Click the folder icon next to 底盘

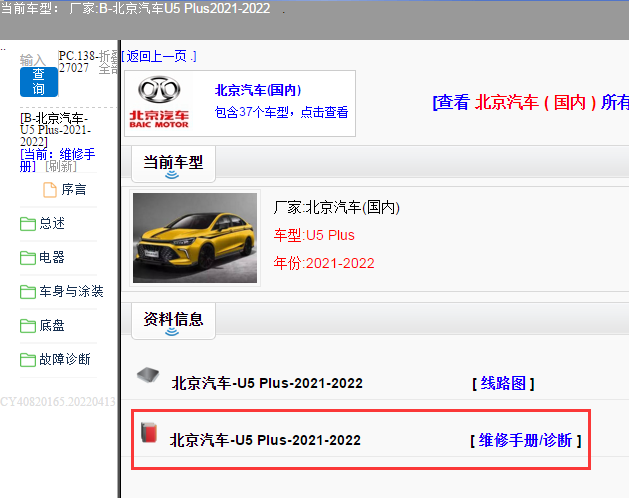click(28, 326)
